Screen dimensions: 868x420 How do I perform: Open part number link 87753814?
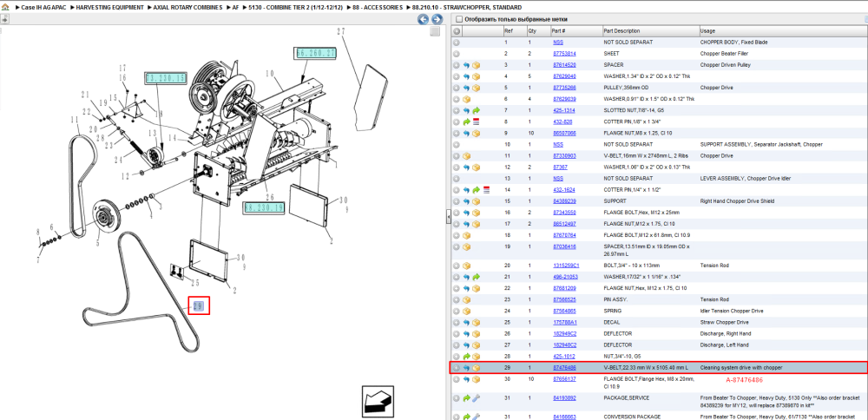click(564, 54)
